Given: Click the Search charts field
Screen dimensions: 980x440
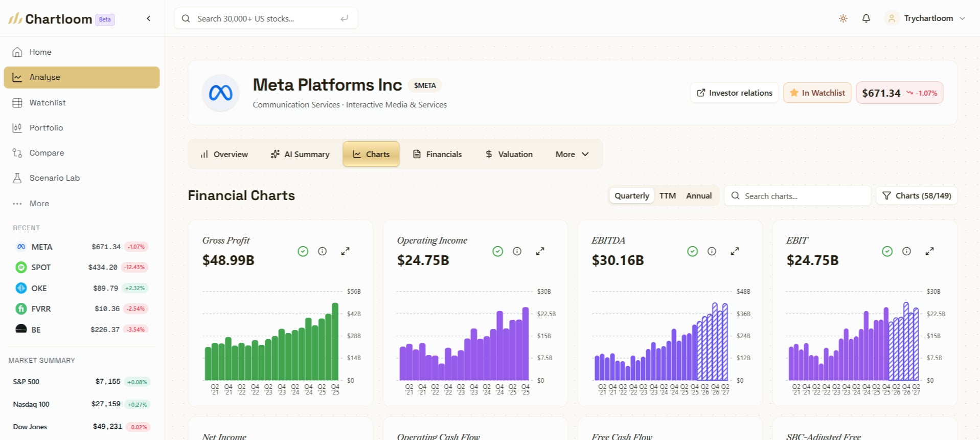Looking at the screenshot, I should 797,195.
